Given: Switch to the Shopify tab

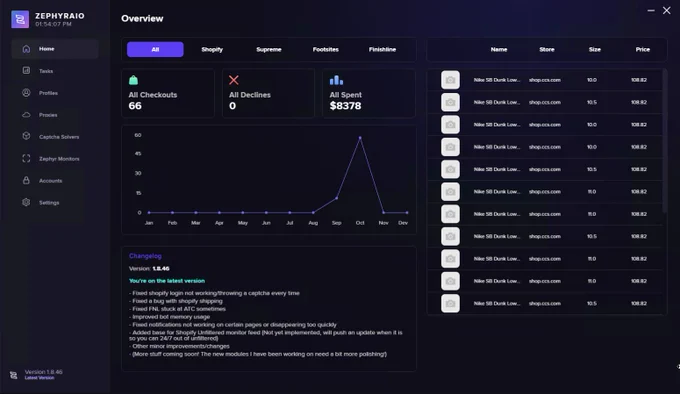Looking at the screenshot, I should click(x=212, y=49).
